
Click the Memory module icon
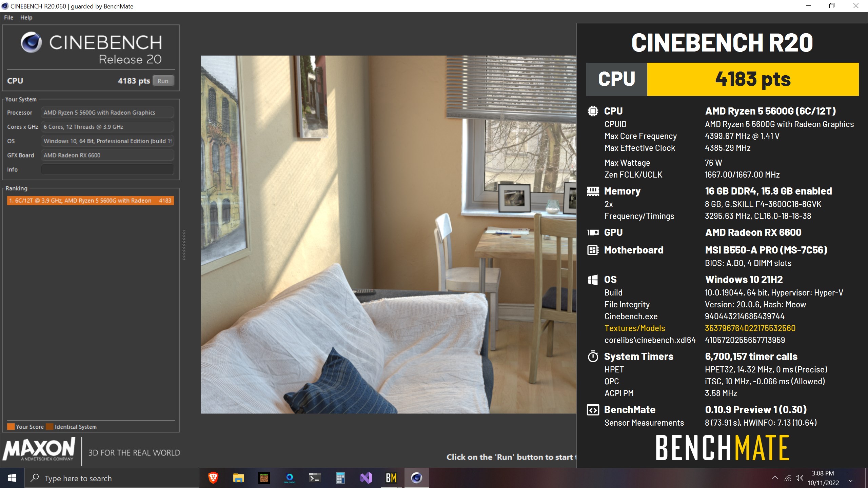(x=593, y=191)
